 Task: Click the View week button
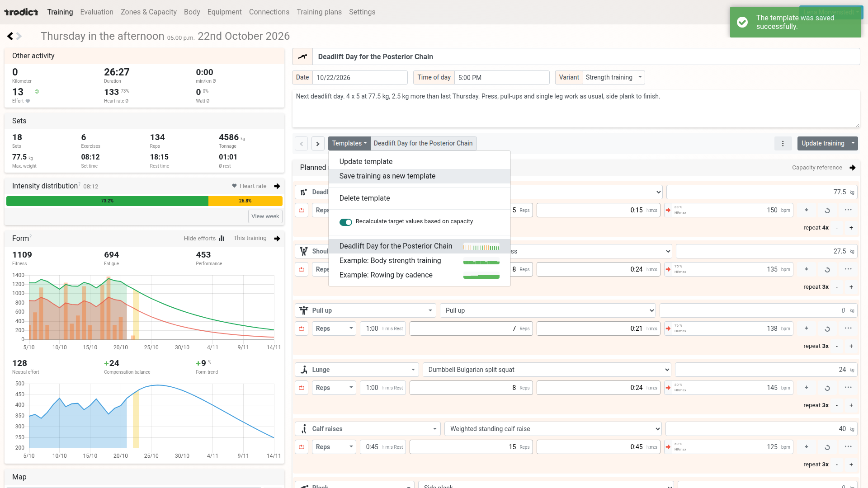click(265, 216)
